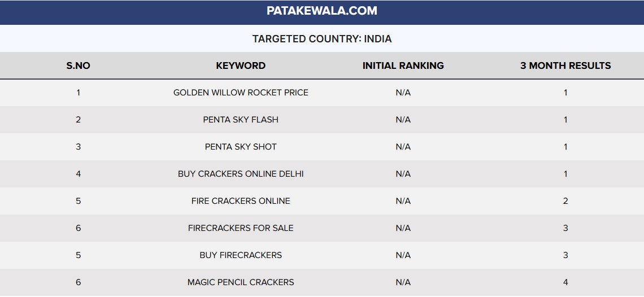Click the Buy Crackers Online Delhi keyword

[241, 174]
